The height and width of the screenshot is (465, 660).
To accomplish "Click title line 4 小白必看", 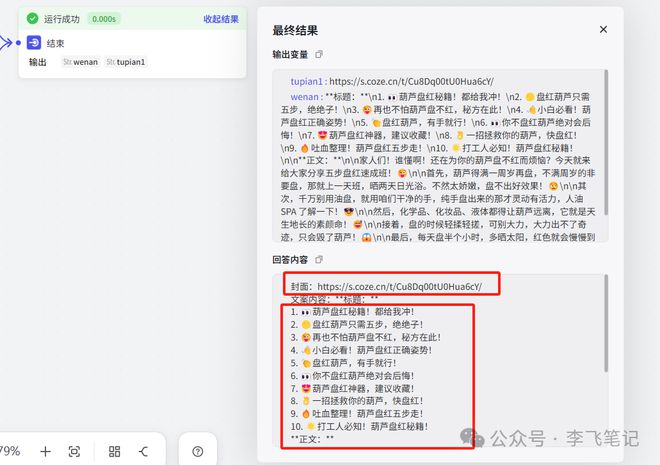I will coord(361,350).
